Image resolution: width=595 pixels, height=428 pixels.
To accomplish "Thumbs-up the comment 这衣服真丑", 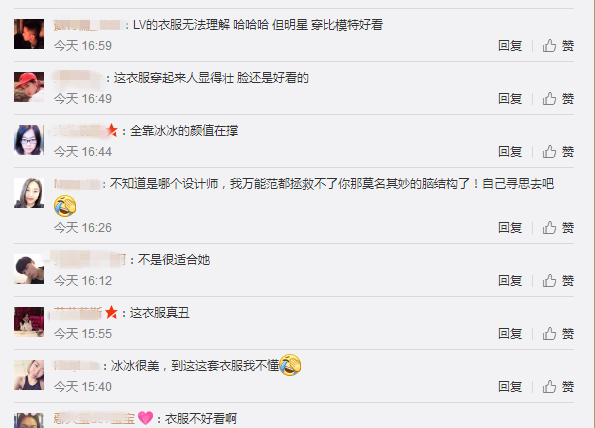I will click(558, 334).
